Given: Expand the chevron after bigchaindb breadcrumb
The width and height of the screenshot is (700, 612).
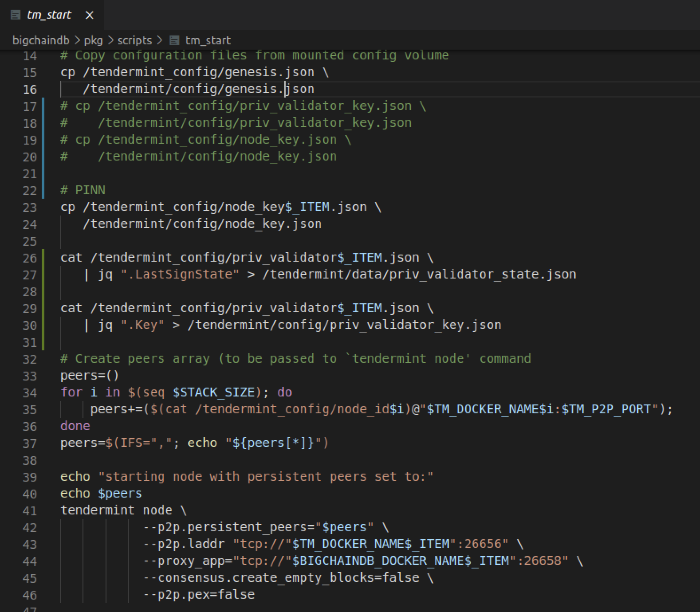Looking at the screenshot, I should 77,40.
